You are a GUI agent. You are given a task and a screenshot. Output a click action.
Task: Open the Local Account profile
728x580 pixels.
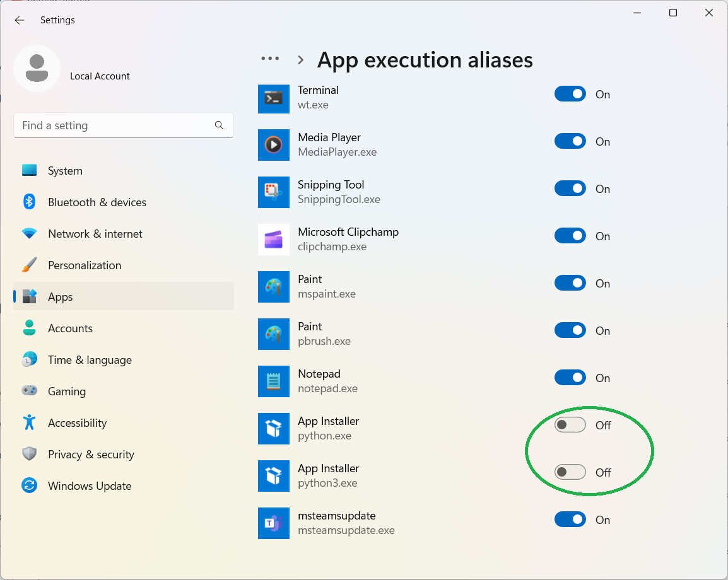click(73, 69)
